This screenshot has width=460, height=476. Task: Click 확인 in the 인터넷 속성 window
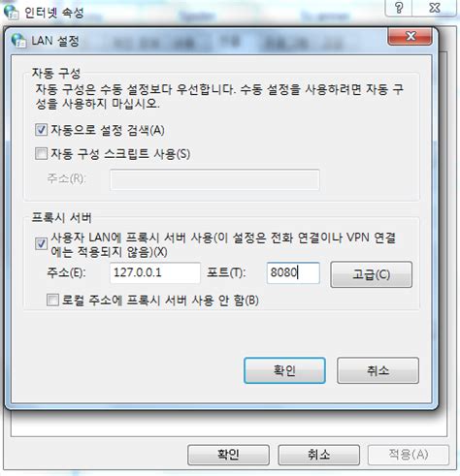click(x=228, y=455)
